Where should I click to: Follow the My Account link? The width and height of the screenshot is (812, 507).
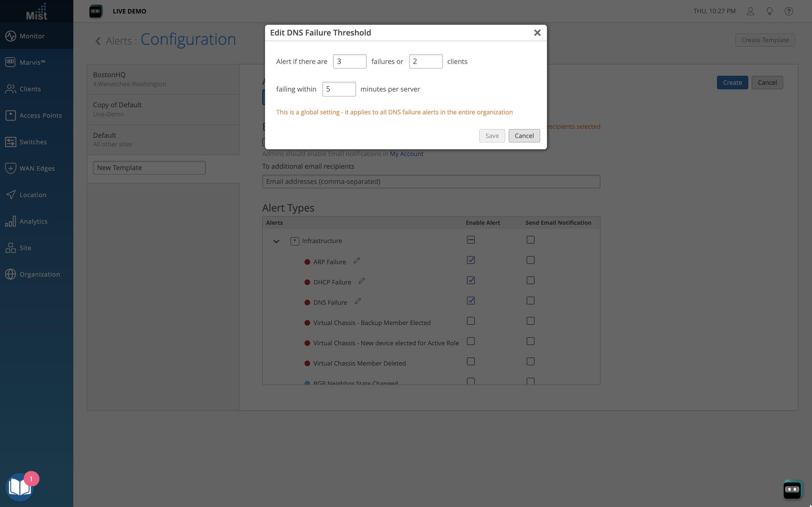(406, 154)
